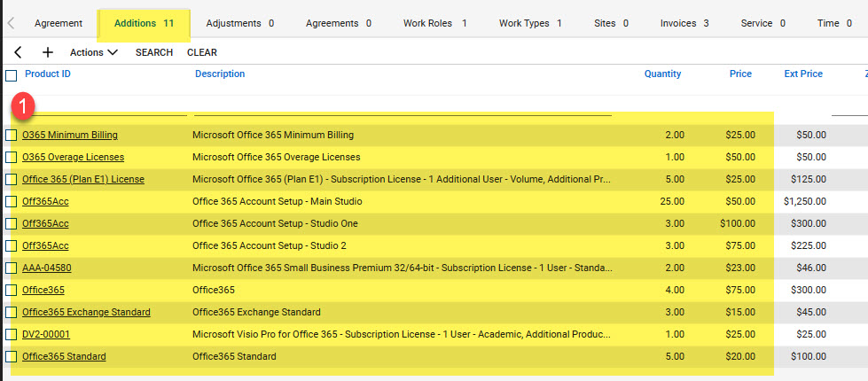Viewport: 868px width, 381px height.
Task: Check the Office365 $75.00 row checkbox
Action: (x=11, y=290)
